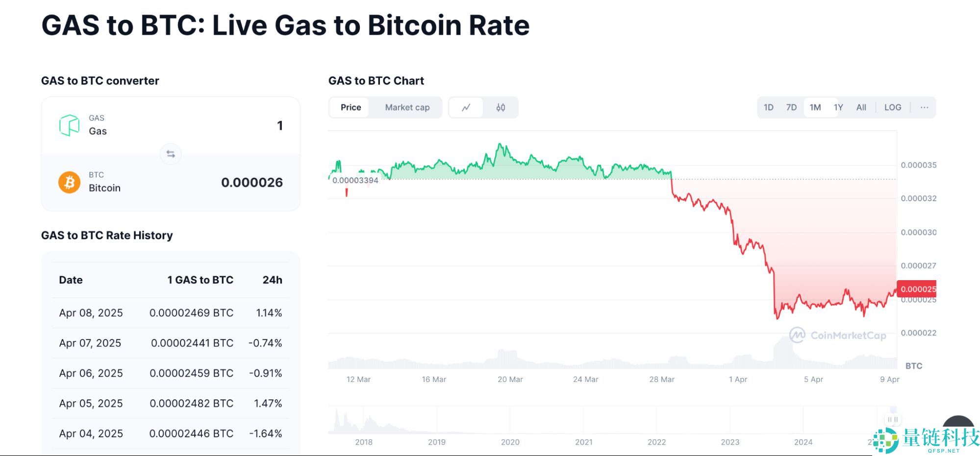Click the orange Bitcoin logo icon
980x456 pixels.
pyautogui.click(x=69, y=182)
